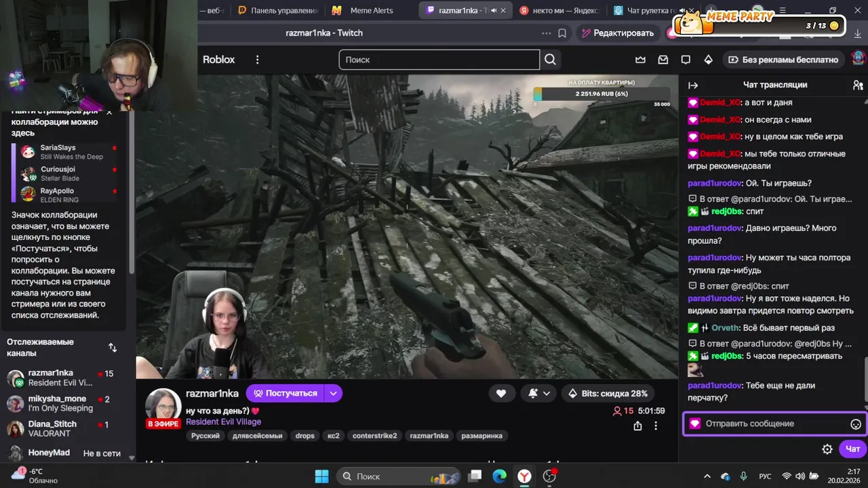Send message with Чат button

pyautogui.click(x=852, y=449)
